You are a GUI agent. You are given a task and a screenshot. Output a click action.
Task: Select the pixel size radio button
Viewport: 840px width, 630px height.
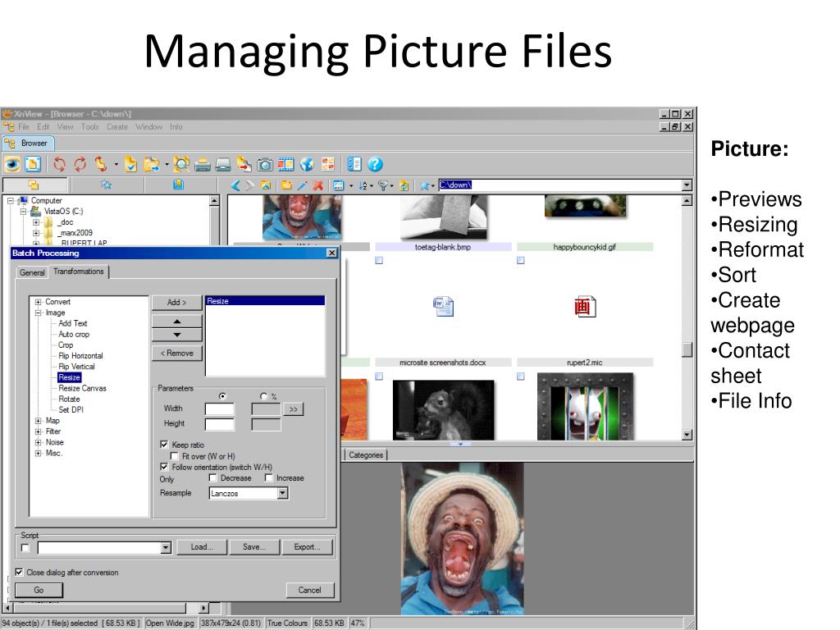222,396
